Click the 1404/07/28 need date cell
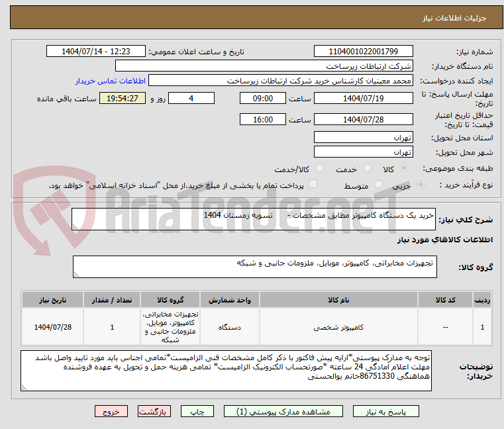This screenshot has height=429, width=504. tap(53, 327)
